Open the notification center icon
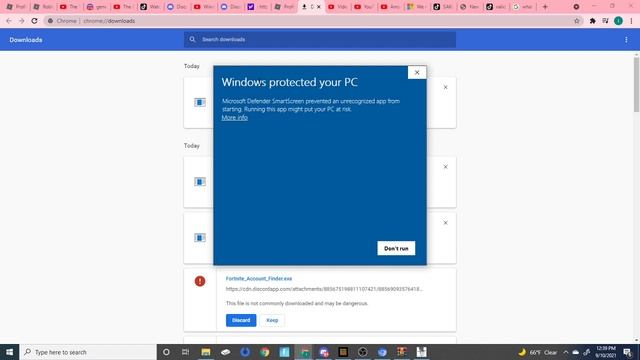Image resolution: width=640 pixels, height=360 pixels. click(x=627, y=352)
